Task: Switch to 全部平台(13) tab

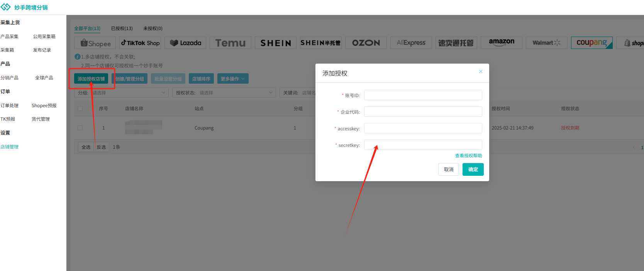Action: pyautogui.click(x=87, y=29)
